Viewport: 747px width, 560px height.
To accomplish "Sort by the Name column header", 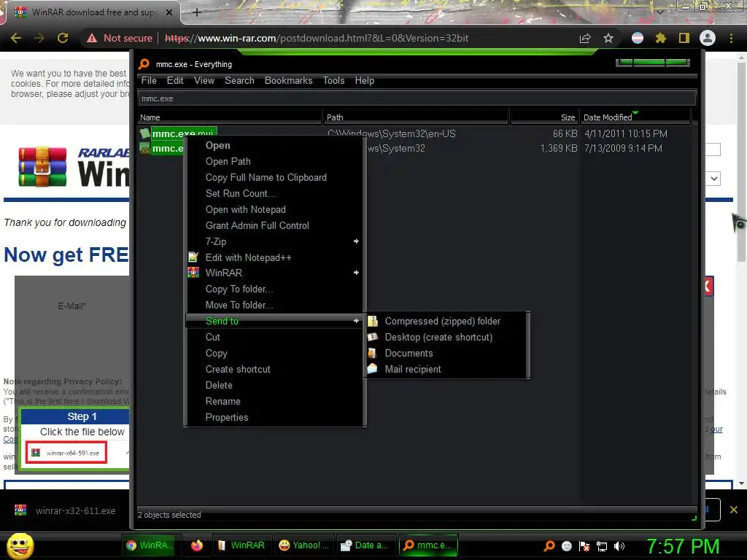I will [x=230, y=117].
